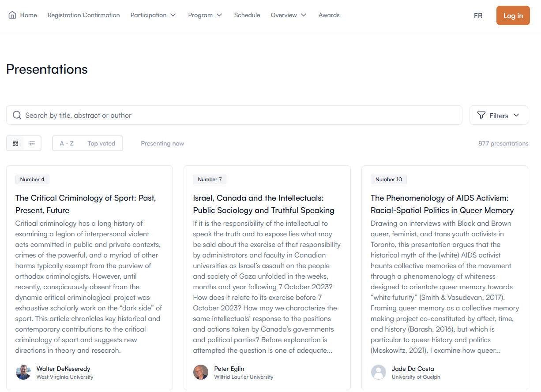
Task: Sort presentations by Top voted
Action: 101,143
